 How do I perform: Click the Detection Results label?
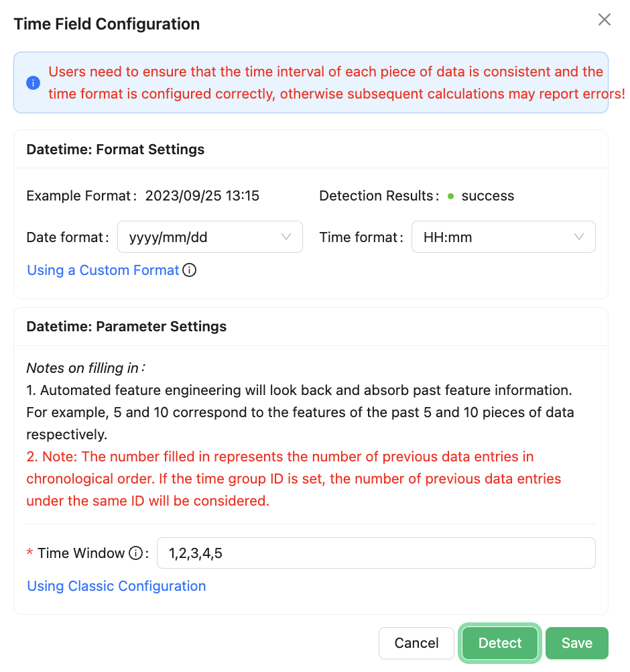377,197
